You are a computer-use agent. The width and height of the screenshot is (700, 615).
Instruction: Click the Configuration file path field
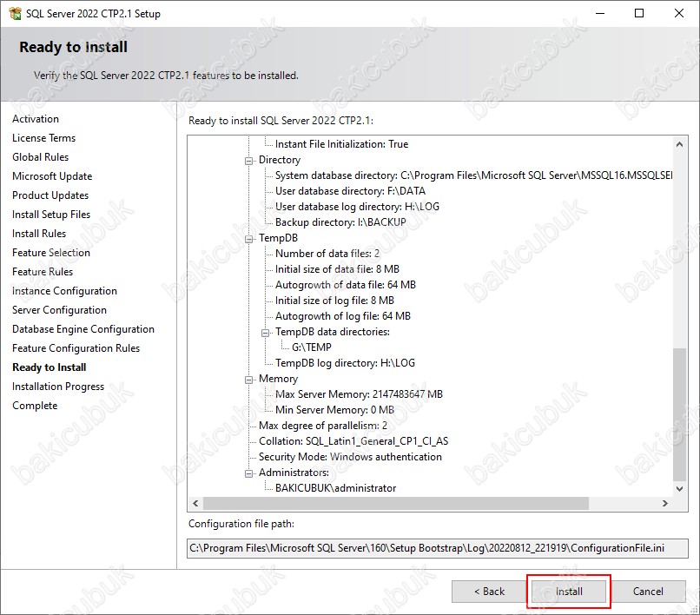438,548
